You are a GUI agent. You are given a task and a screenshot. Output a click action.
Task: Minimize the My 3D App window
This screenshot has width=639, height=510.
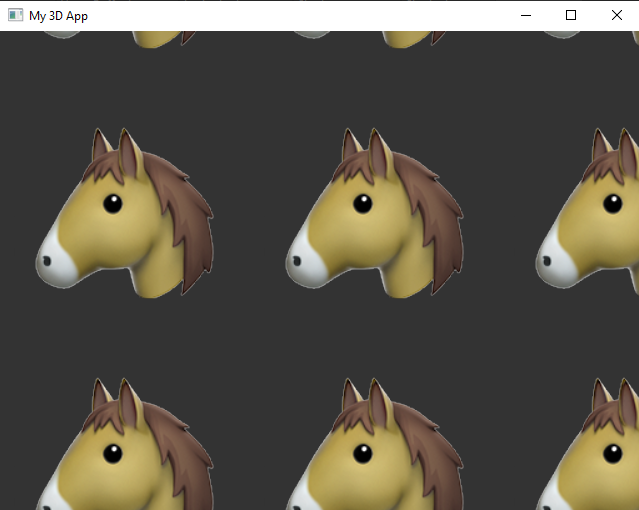coord(525,15)
